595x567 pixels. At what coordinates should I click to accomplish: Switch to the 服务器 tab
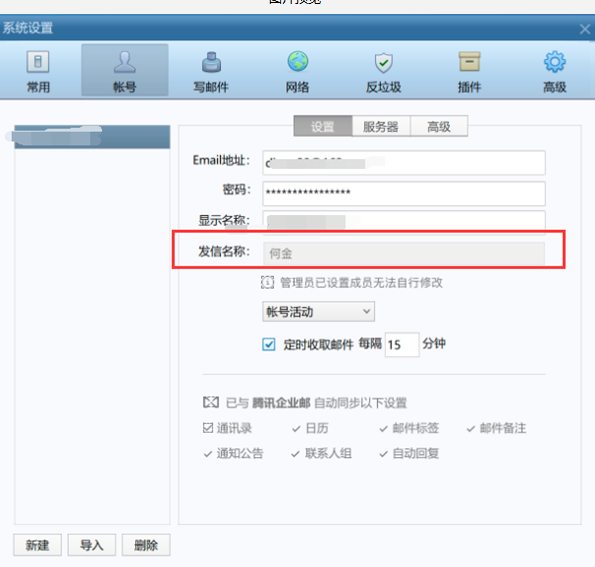pyautogui.click(x=381, y=126)
